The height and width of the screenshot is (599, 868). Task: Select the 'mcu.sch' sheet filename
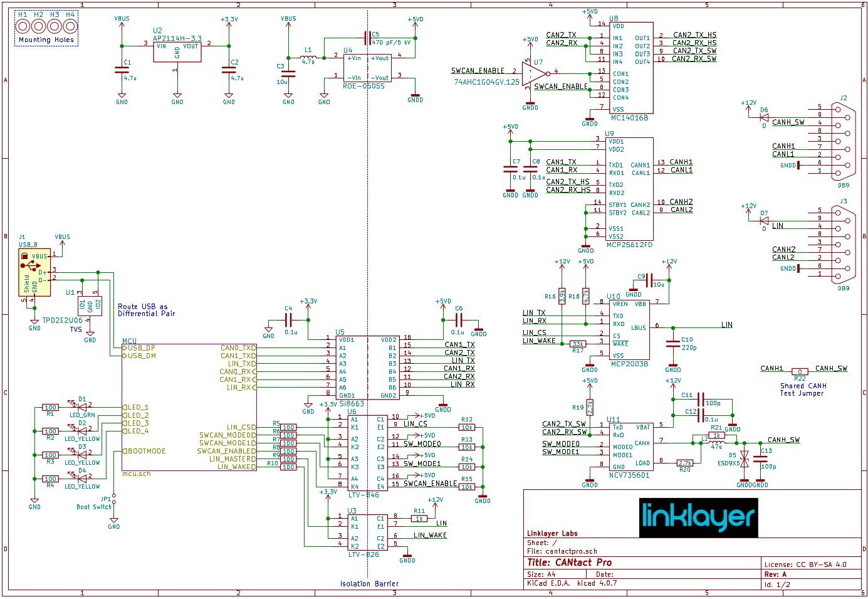point(136,474)
